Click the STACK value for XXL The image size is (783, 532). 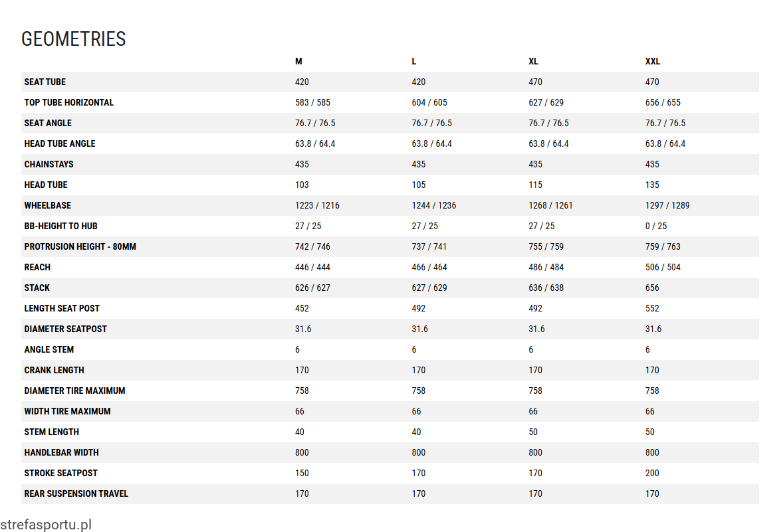[x=652, y=288]
